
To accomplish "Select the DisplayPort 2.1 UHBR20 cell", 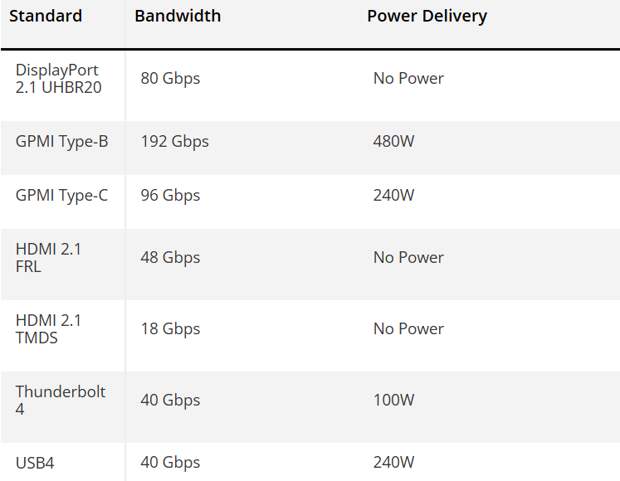I will pos(59,79).
